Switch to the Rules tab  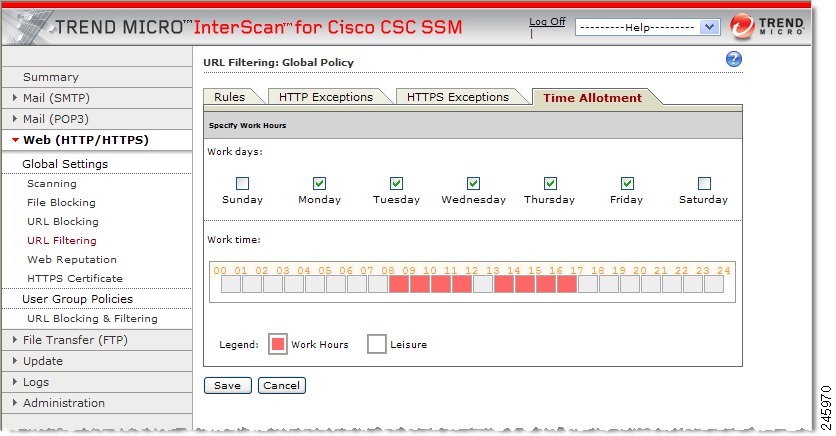tap(230, 97)
